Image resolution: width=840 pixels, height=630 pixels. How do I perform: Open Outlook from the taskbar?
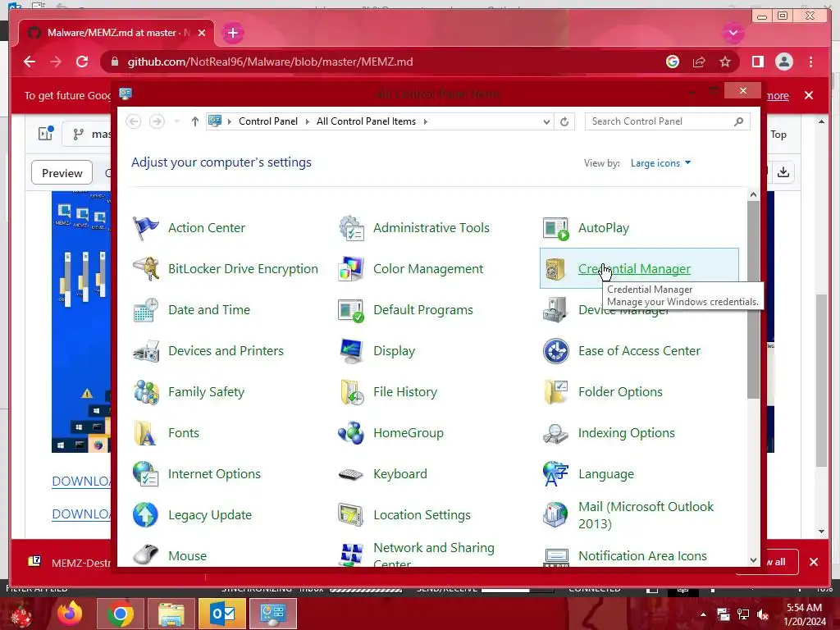tap(222, 614)
